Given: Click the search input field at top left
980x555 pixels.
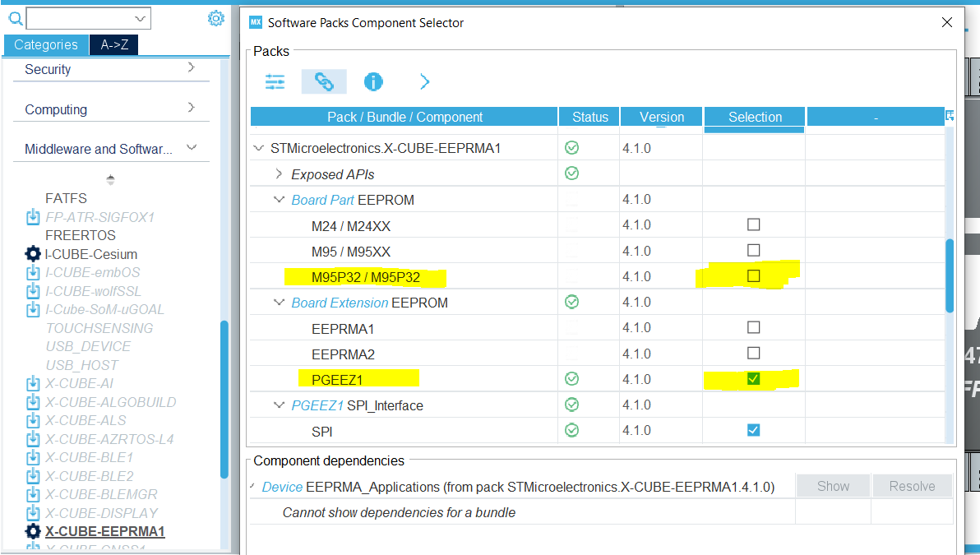Looking at the screenshot, I should pyautogui.click(x=88, y=17).
